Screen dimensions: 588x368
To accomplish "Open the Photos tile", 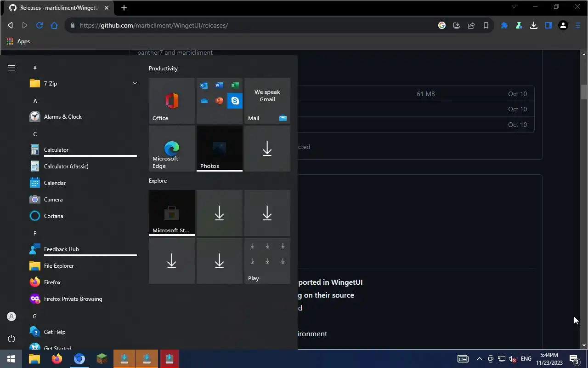I will coord(220,149).
